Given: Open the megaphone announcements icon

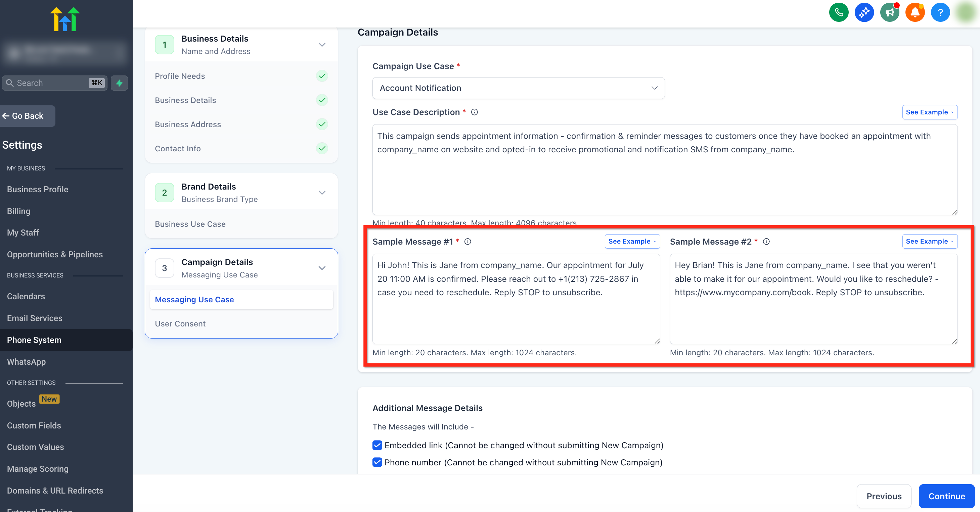Looking at the screenshot, I should point(889,12).
